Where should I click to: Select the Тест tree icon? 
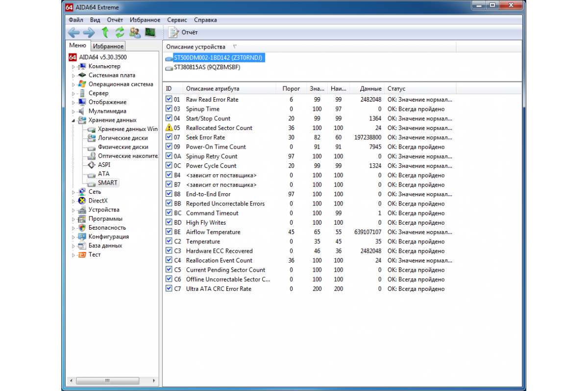tap(82, 255)
